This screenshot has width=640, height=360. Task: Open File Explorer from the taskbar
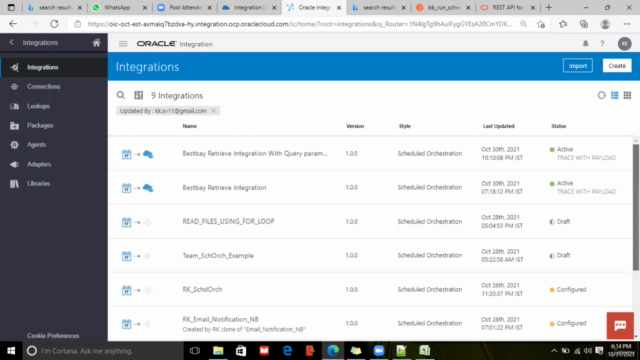[x=218, y=351]
